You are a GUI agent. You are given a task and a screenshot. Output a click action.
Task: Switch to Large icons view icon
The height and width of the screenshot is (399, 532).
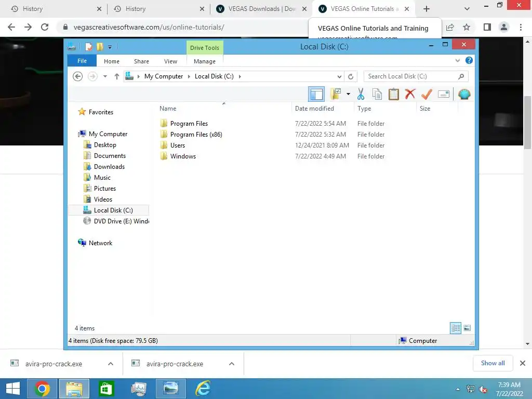(467, 328)
